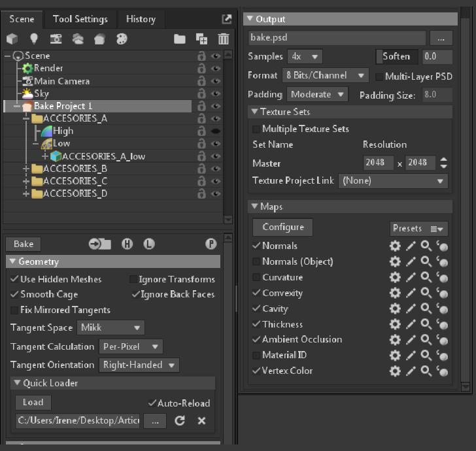Clear quick loader path X icon
The width and height of the screenshot is (476, 451).
point(201,421)
